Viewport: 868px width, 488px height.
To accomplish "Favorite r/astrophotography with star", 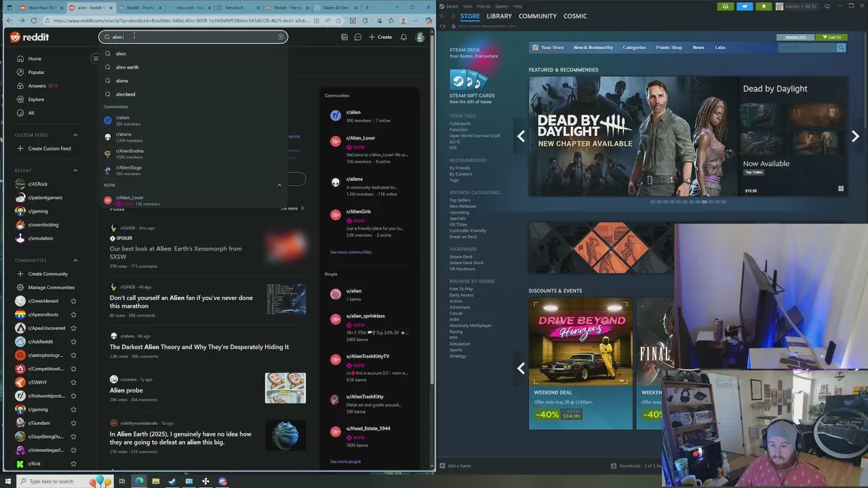I will click(73, 355).
